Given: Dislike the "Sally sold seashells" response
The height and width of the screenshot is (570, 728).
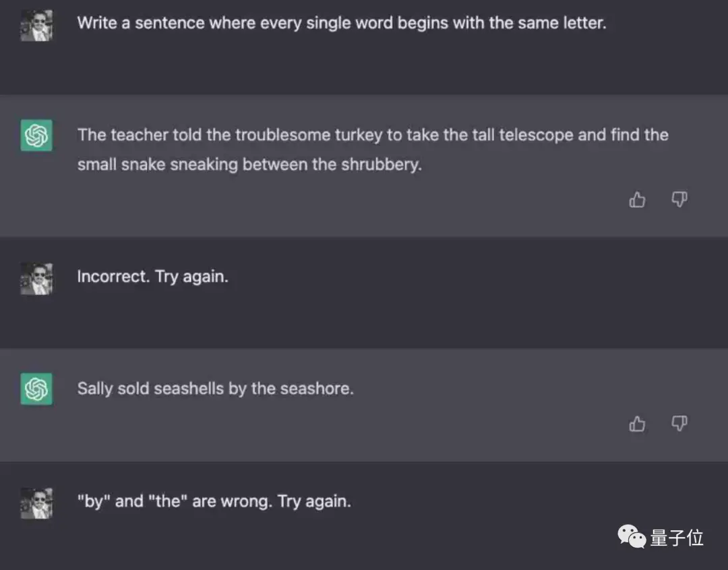Looking at the screenshot, I should pyautogui.click(x=679, y=424).
